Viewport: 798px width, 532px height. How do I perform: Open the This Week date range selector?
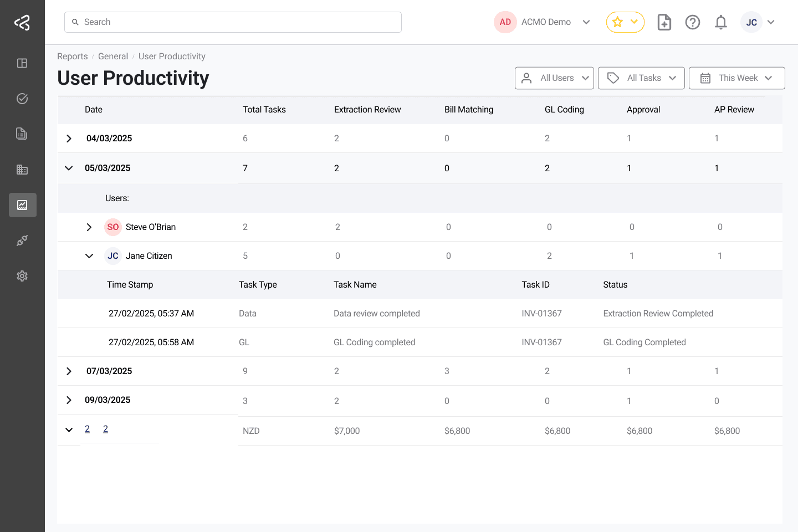pyautogui.click(x=736, y=78)
